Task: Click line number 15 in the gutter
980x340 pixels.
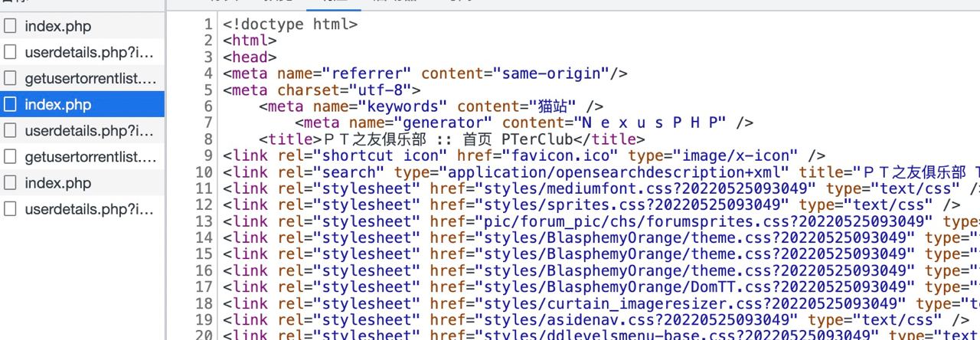Action: click(x=204, y=253)
